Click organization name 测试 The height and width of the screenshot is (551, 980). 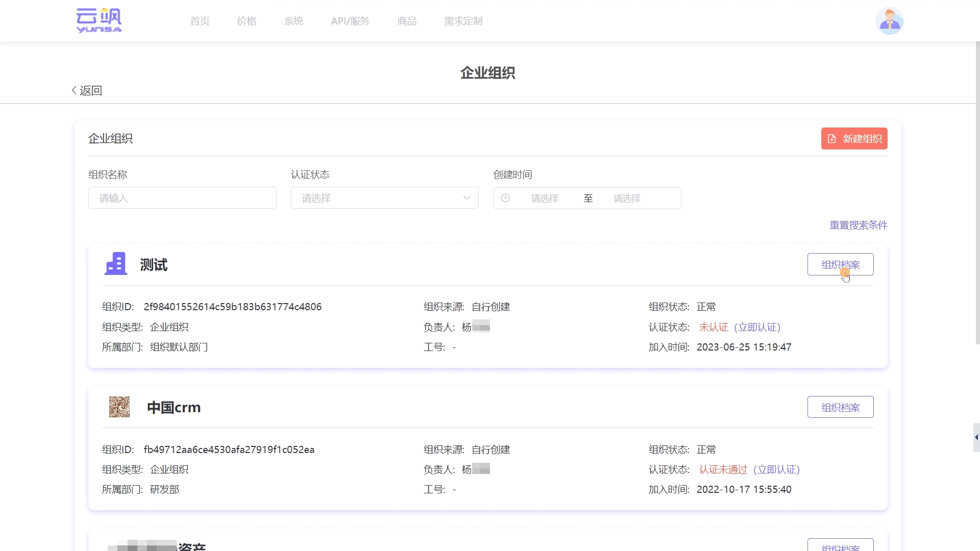[x=154, y=265]
